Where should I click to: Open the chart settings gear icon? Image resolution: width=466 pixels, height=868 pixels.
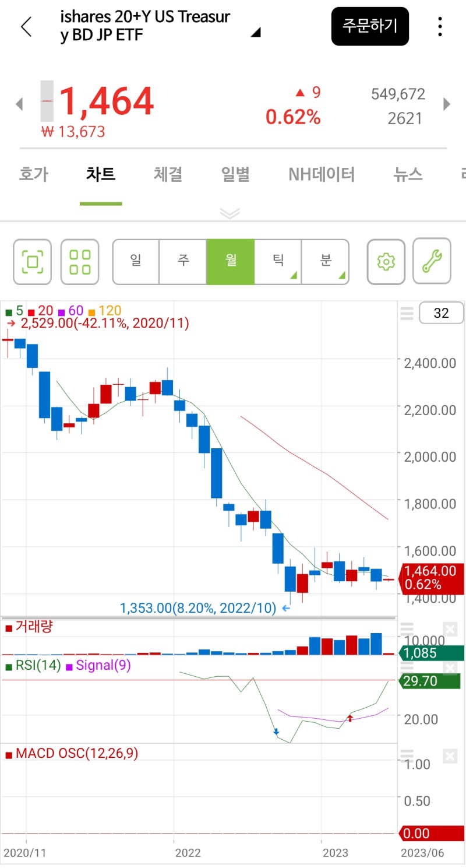coord(385,261)
